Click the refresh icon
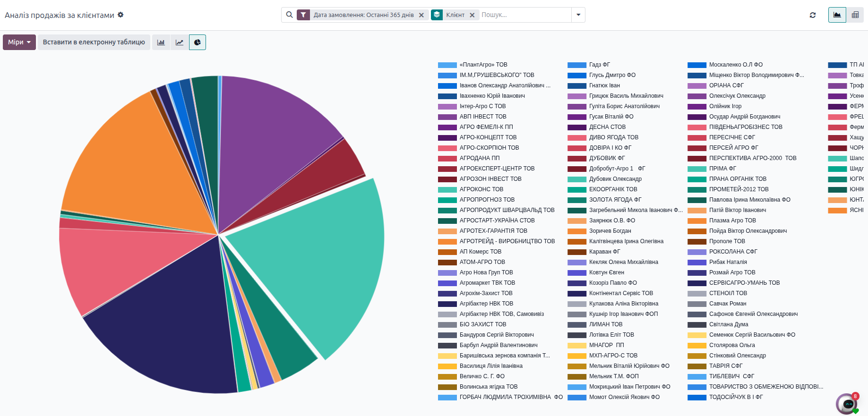This screenshot has width=868, height=416. click(813, 15)
